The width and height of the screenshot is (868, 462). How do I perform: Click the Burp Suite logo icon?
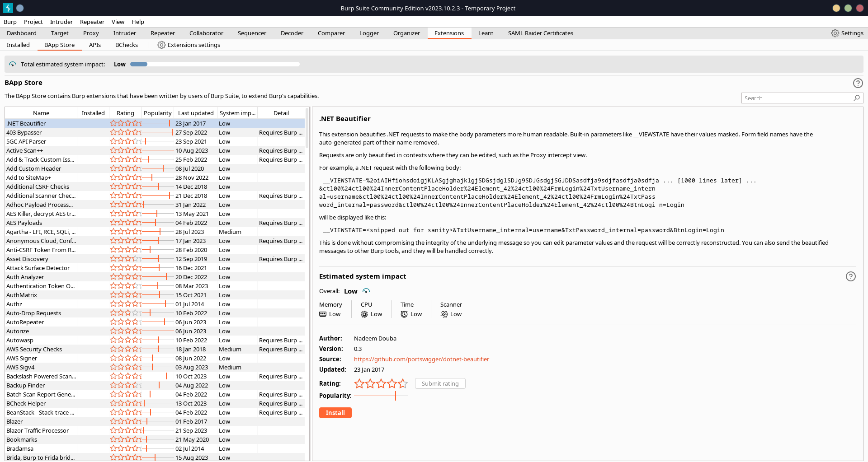click(x=8, y=8)
